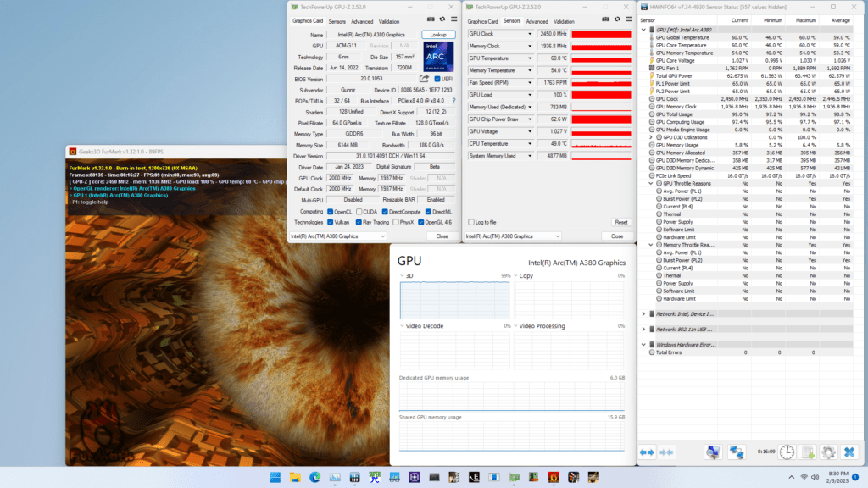Click HWiNFO blue X close sensors icon
The image size is (868, 488).
(x=849, y=452)
